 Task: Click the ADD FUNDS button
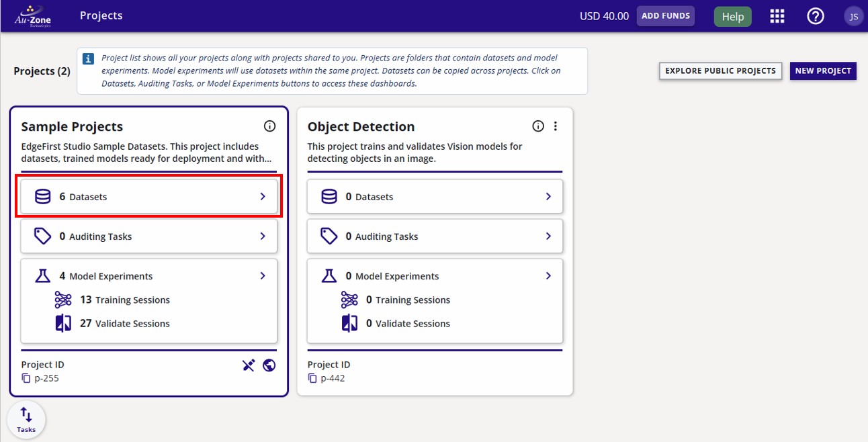point(666,15)
